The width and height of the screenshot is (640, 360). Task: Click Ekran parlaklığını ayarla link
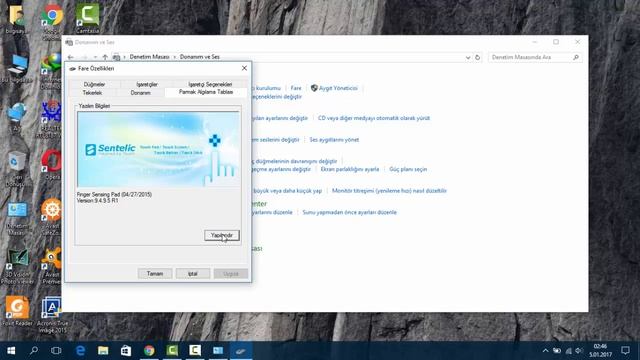[350, 169]
